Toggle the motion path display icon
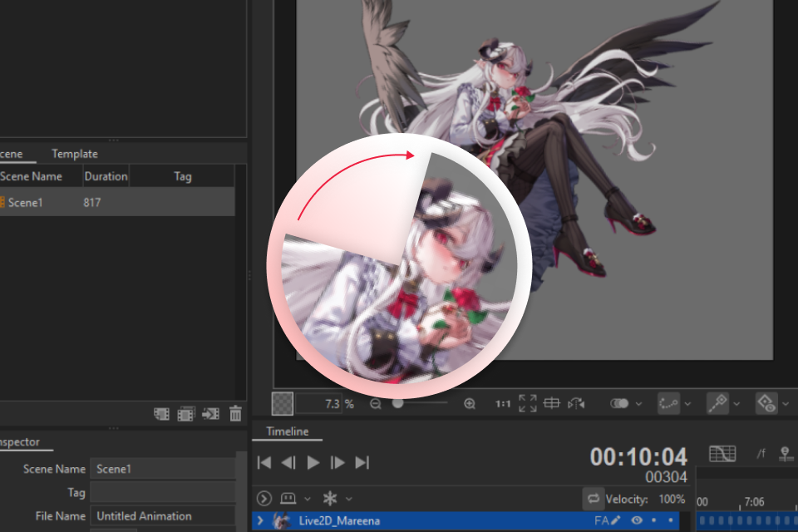 tap(668, 403)
